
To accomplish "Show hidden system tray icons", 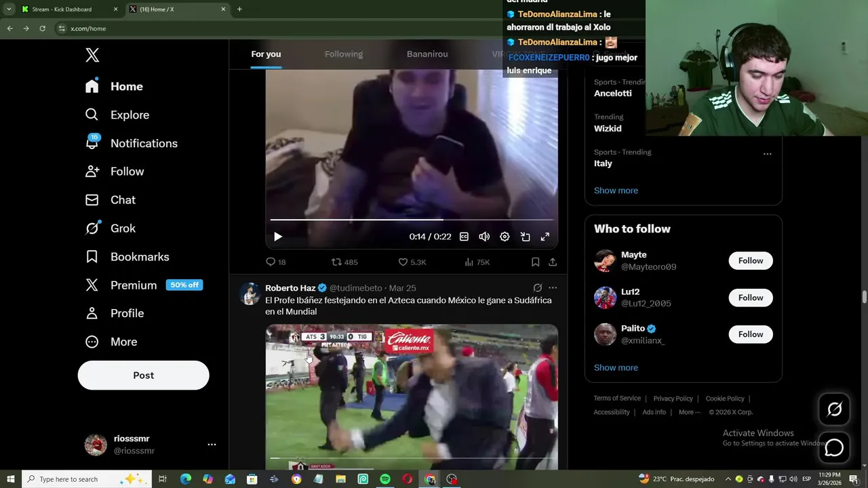I will click(728, 479).
